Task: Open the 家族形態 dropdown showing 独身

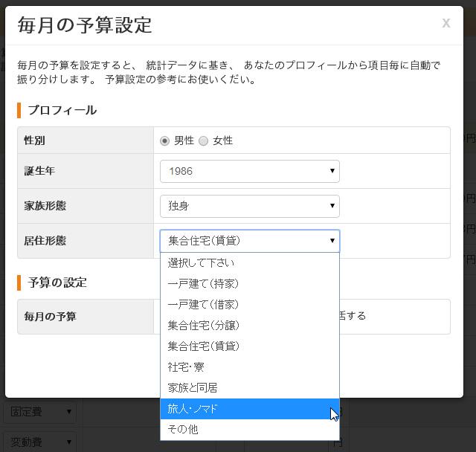Action: tap(249, 206)
